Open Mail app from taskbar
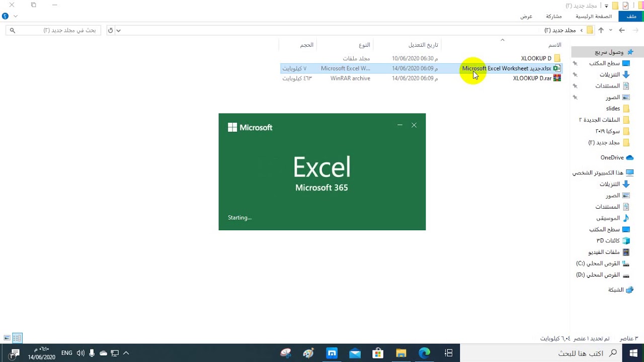Image resolution: width=644 pixels, height=362 pixels. 355,353
